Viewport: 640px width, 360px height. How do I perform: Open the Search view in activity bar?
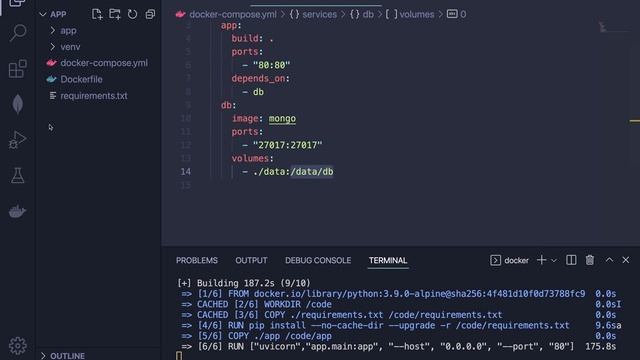(18, 33)
